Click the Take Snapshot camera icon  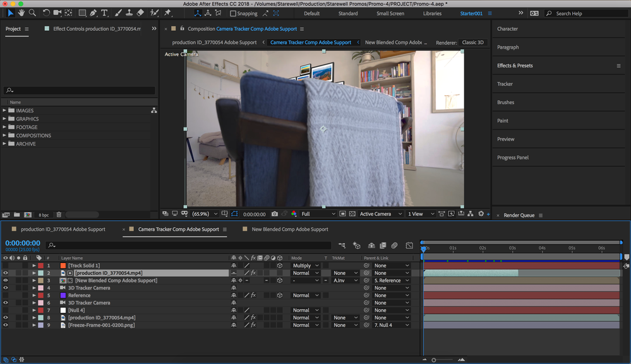pyautogui.click(x=274, y=214)
